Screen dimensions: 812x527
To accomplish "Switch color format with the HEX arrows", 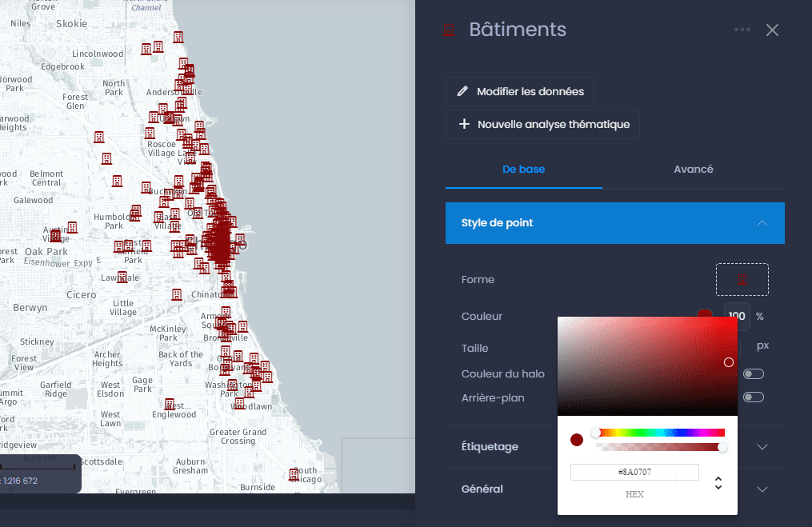I will [718, 483].
